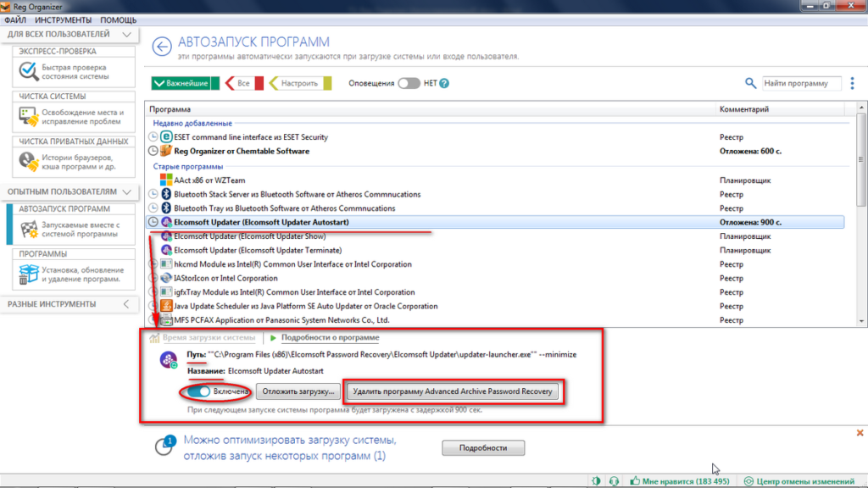Open Экспресс-проверка system check icon

(27, 71)
